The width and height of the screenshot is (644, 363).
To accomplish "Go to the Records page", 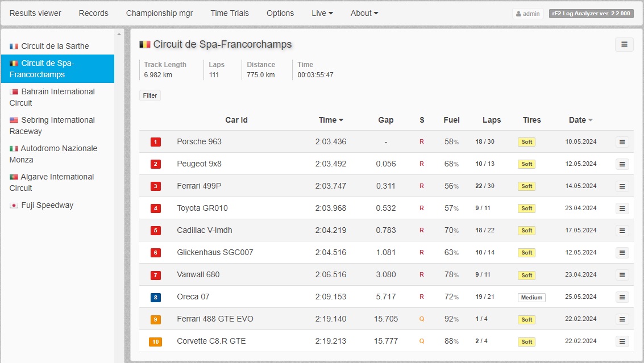I will tap(94, 13).
